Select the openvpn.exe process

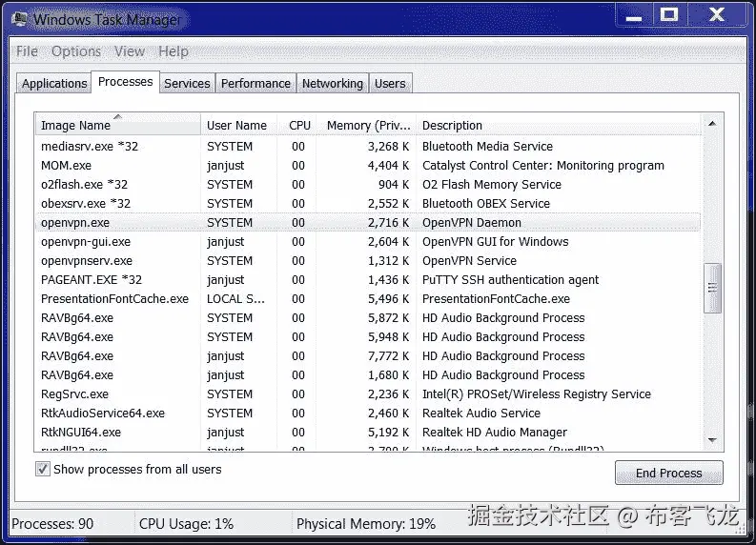coord(367,223)
